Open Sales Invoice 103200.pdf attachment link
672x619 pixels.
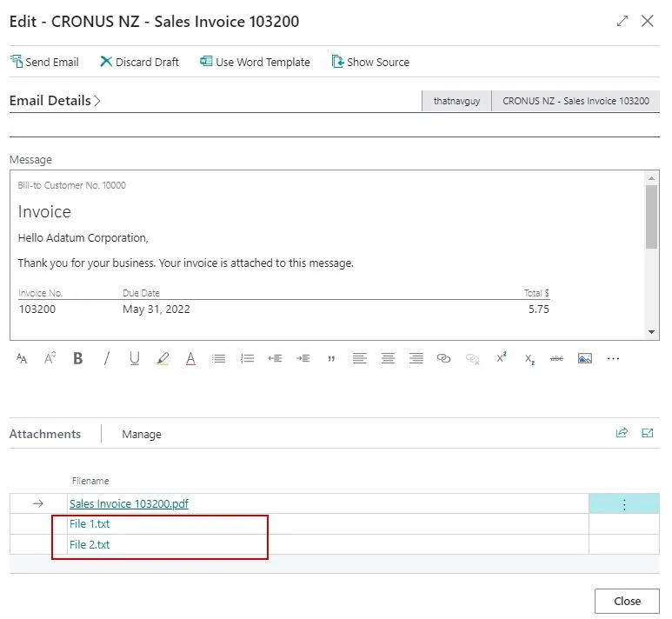129,503
